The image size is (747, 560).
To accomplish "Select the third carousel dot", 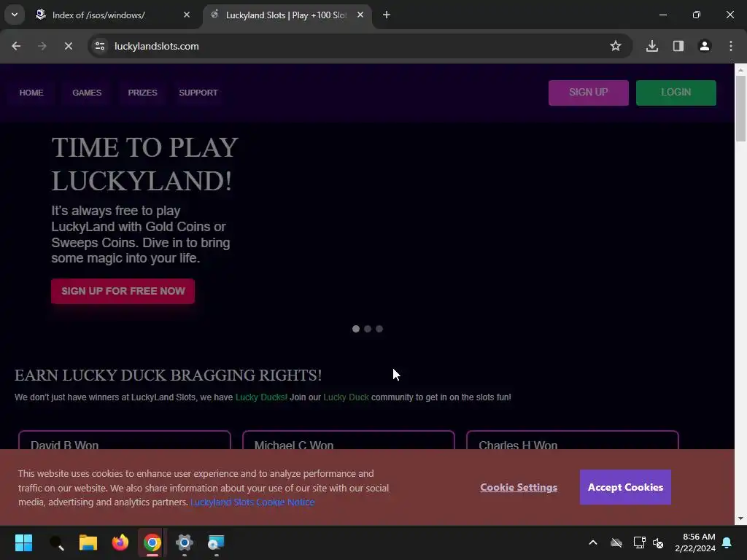I will coord(379,329).
